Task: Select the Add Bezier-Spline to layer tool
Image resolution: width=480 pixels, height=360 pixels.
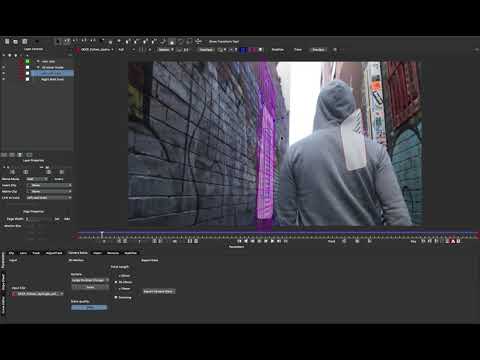Action: (153, 41)
